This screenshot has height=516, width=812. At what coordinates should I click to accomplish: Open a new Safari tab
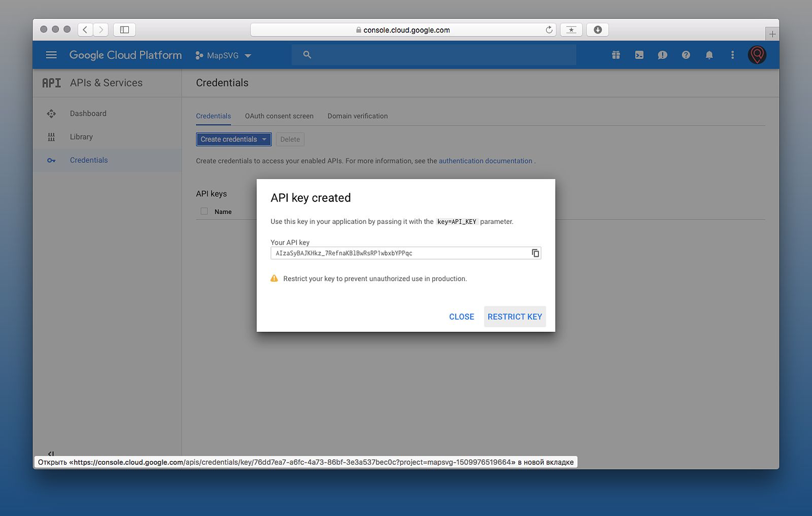tap(772, 34)
